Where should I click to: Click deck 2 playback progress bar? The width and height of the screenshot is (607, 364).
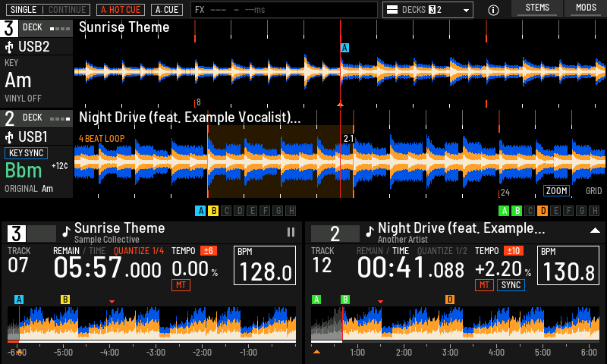tap(455, 341)
